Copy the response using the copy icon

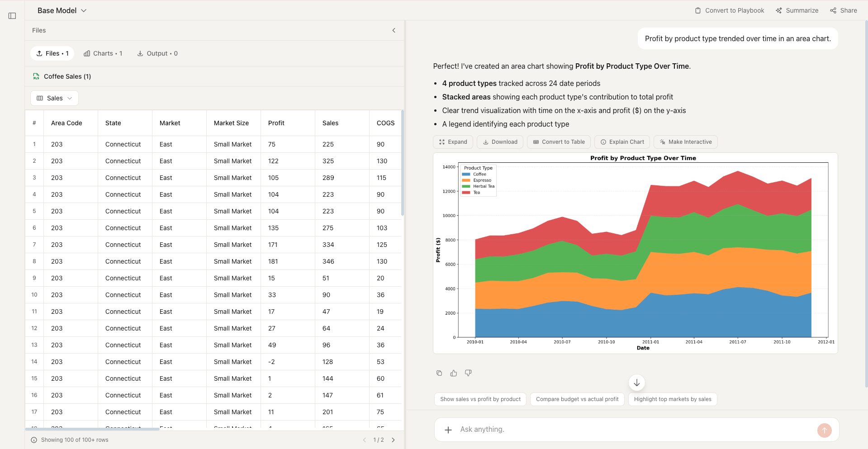pyautogui.click(x=439, y=373)
